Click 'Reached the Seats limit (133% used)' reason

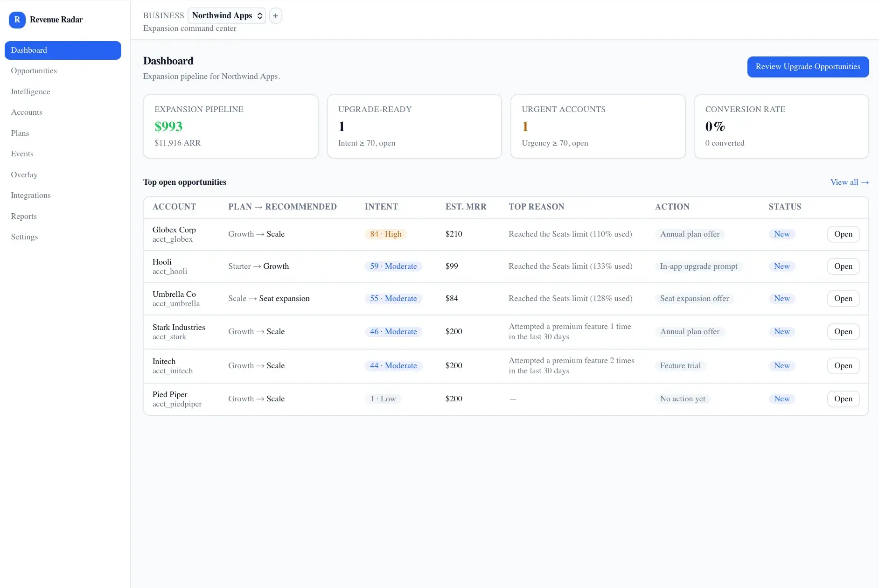(x=570, y=266)
